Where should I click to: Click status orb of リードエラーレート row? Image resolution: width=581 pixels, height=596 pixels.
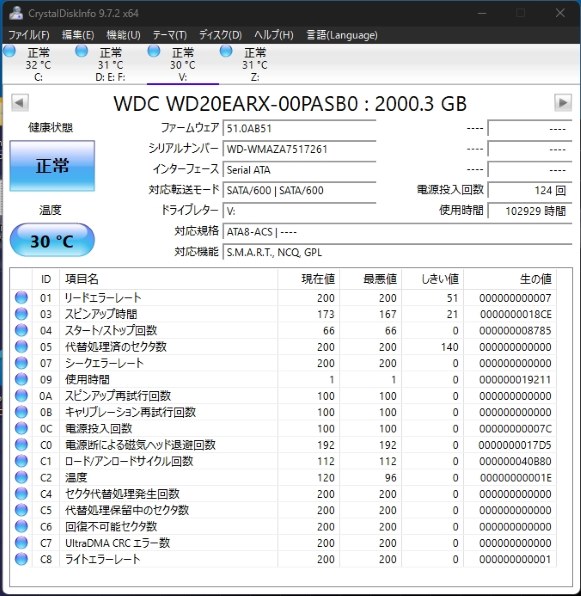click(21, 298)
